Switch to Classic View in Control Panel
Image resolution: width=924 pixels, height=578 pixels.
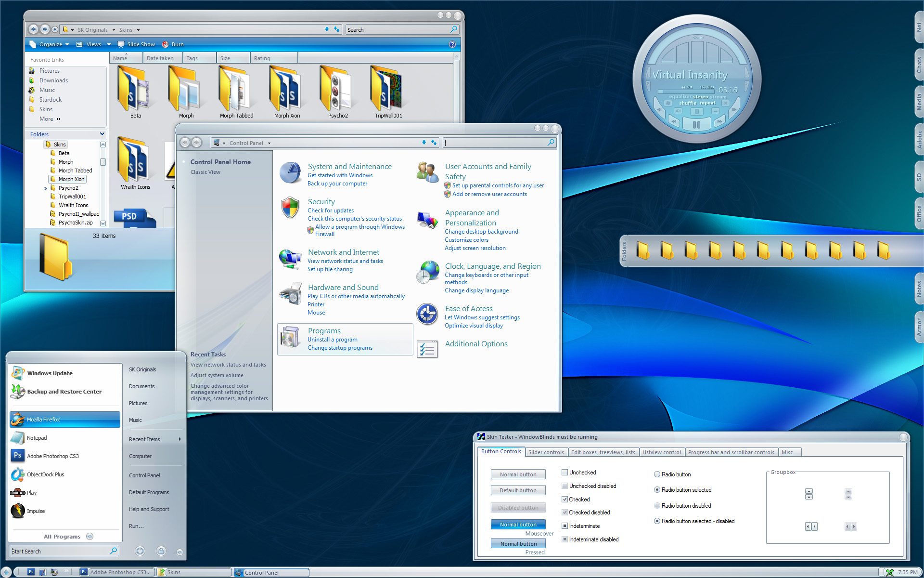[205, 172]
